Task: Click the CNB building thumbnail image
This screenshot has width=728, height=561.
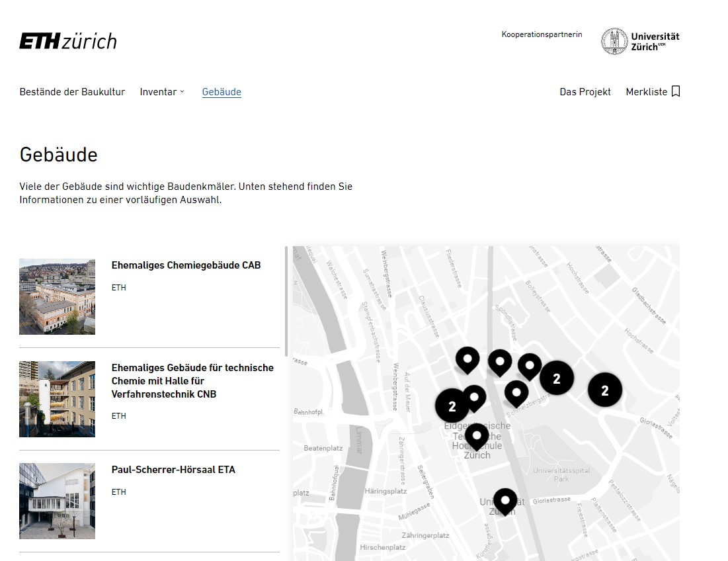Action: (x=58, y=399)
